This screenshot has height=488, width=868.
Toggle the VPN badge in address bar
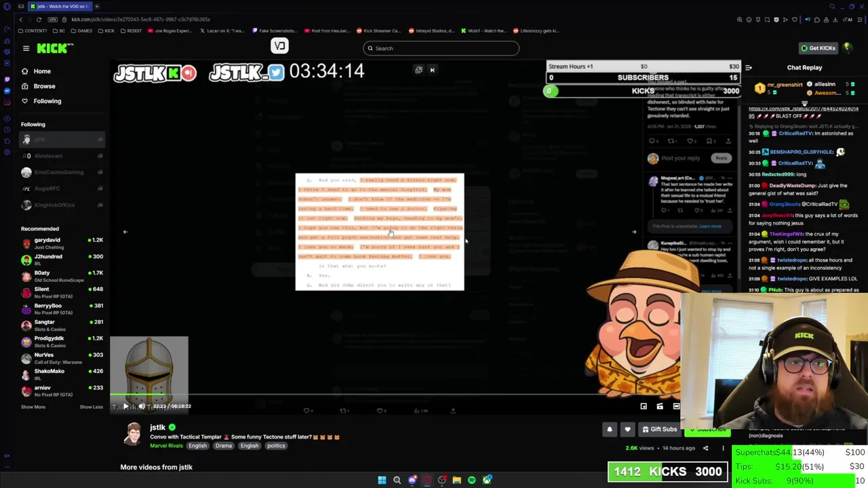54,19
